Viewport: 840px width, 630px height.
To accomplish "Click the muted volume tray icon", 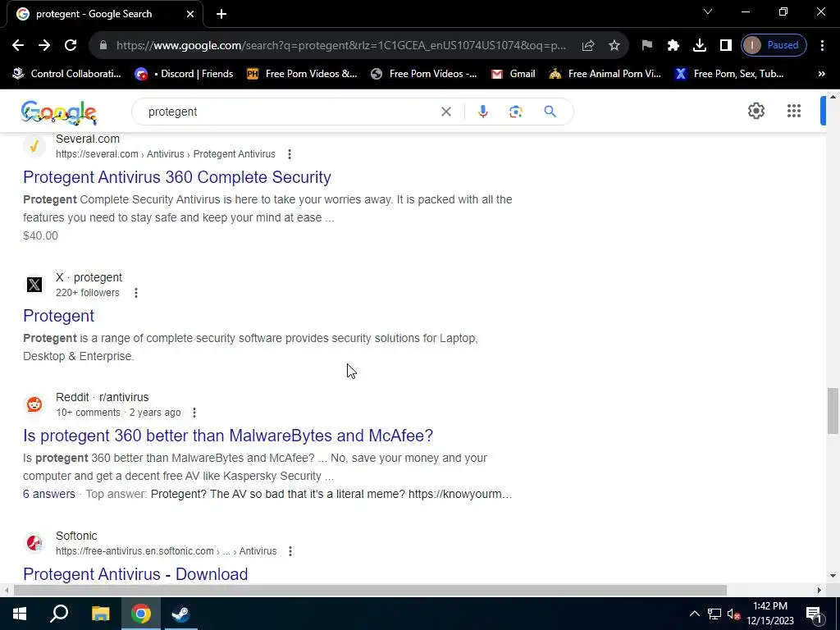I will click(x=734, y=614).
